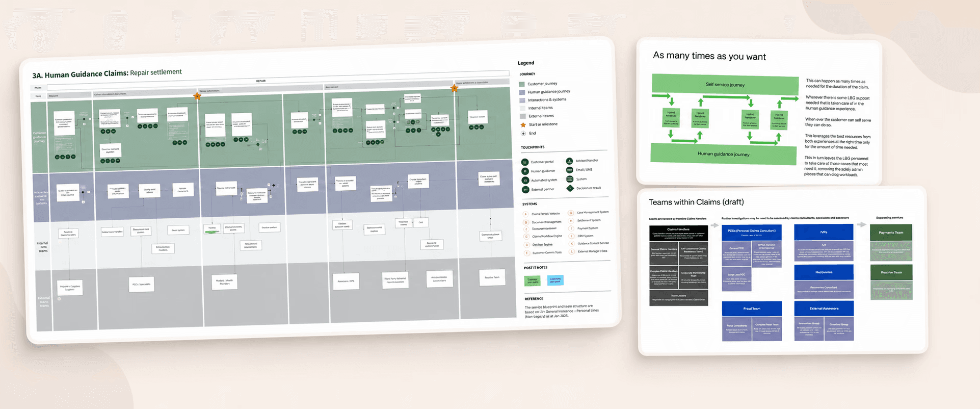Select the black Claims Handlers header box
This screenshot has height=409, width=980.
tap(678, 233)
